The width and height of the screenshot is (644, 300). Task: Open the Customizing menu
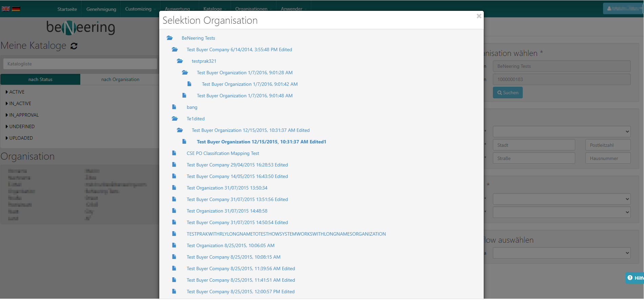pyautogui.click(x=138, y=9)
